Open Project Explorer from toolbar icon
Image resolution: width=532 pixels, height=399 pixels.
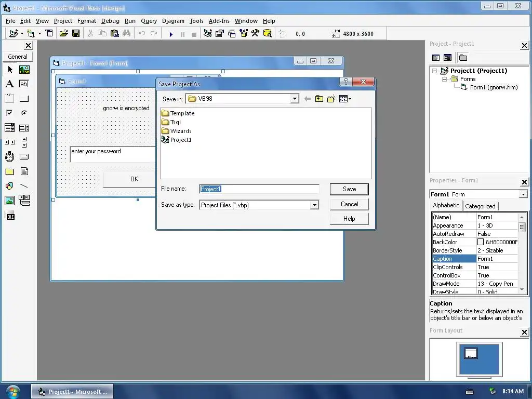tap(208, 33)
